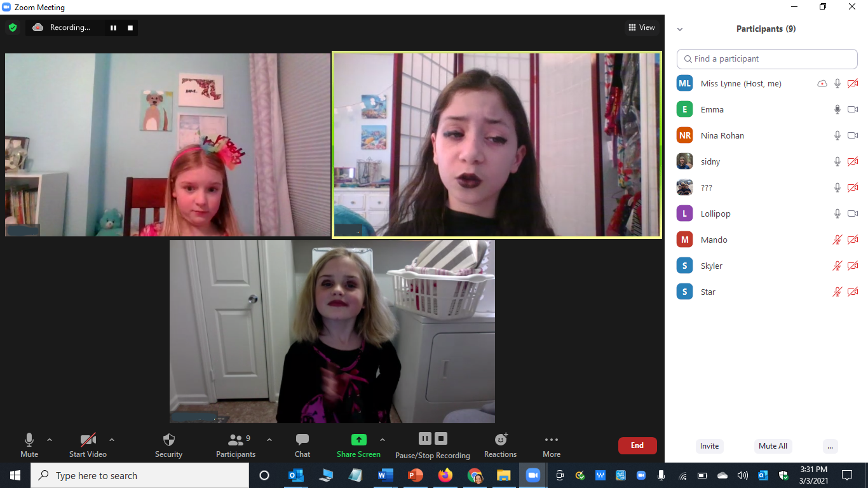
Task: Toggle Emma's microphone icon
Action: [x=837, y=109]
